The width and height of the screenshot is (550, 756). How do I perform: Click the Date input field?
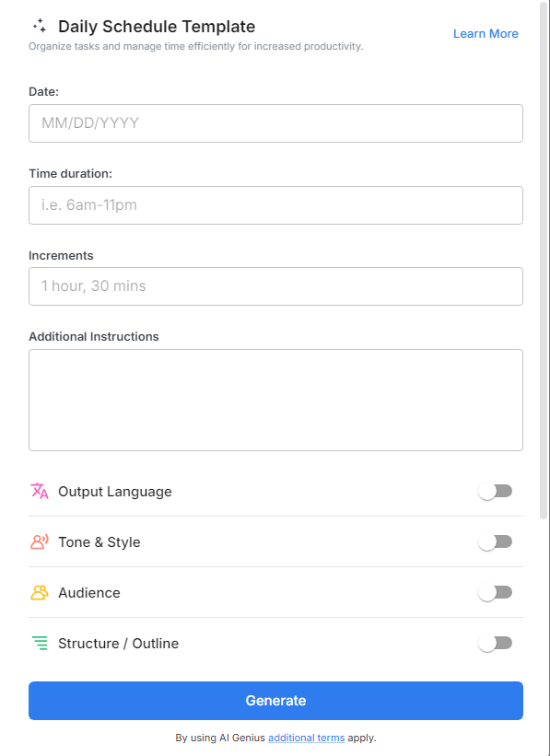point(275,123)
